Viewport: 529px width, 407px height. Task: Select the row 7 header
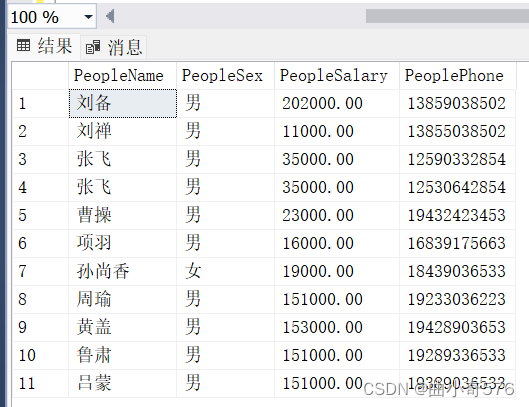(x=40, y=272)
